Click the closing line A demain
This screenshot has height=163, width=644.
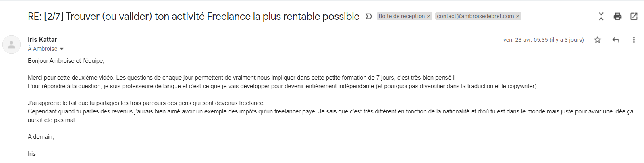pos(41,137)
